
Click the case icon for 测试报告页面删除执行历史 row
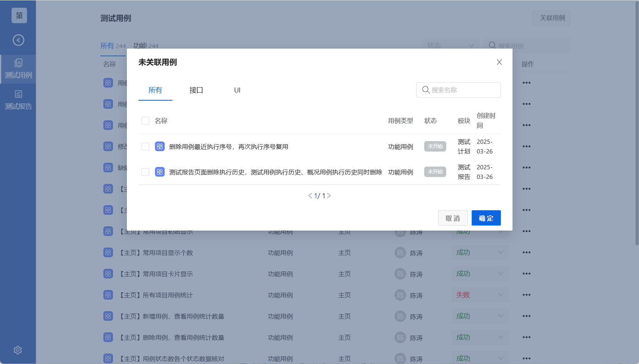[160, 172]
